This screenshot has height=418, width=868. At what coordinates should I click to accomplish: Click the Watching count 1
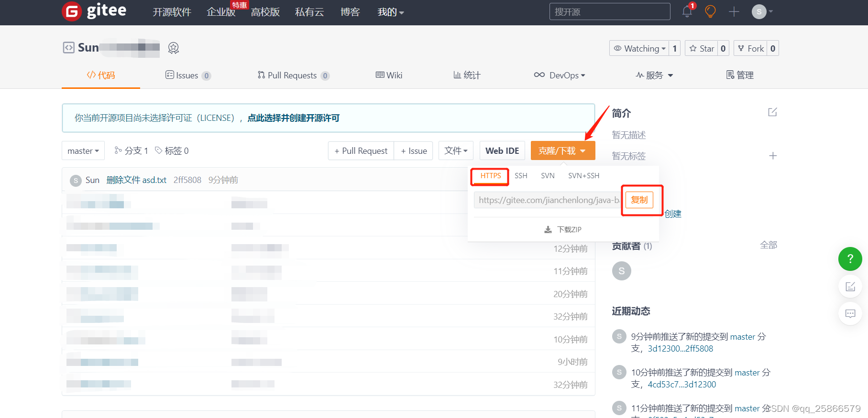[x=674, y=48]
